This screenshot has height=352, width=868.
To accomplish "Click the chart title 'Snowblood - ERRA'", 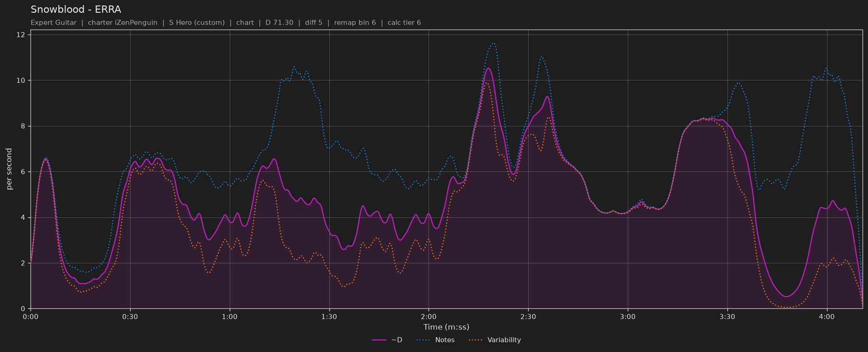I will [x=76, y=10].
